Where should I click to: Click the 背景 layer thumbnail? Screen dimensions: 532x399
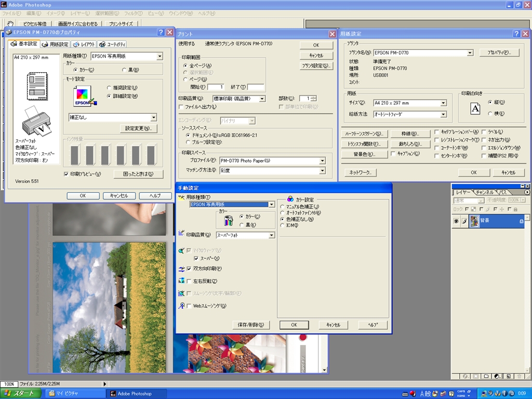tap(474, 221)
